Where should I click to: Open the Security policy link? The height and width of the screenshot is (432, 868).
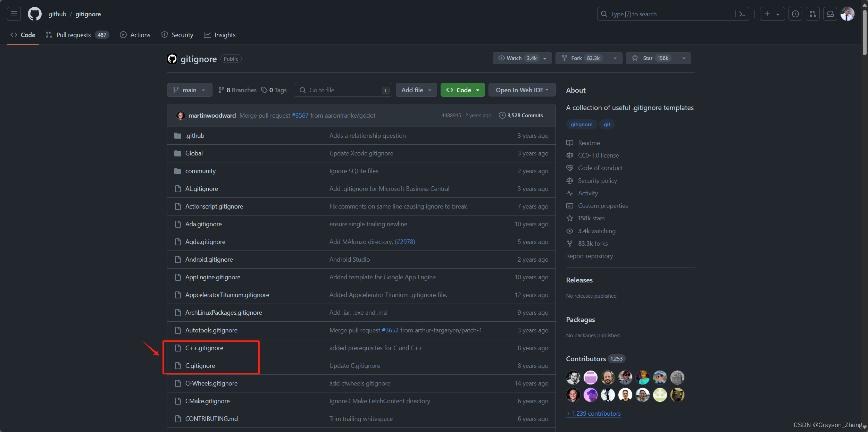tap(597, 181)
